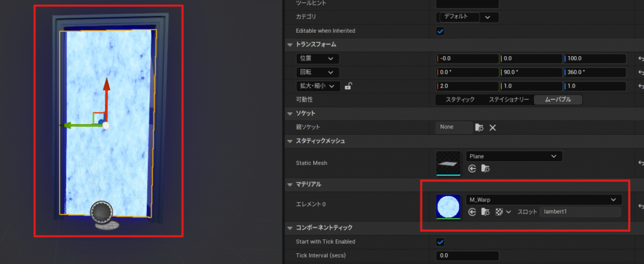Collapse the トランスフォーム section

[x=290, y=44]
